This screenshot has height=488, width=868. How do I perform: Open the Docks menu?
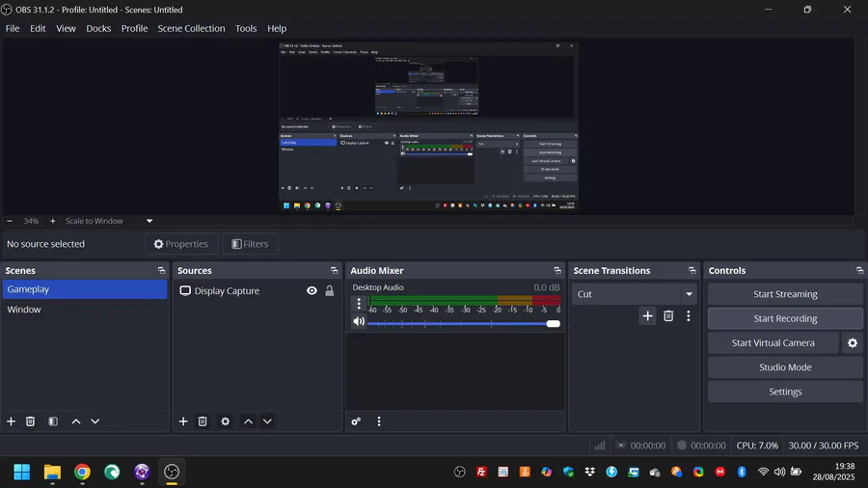[98, 28]
